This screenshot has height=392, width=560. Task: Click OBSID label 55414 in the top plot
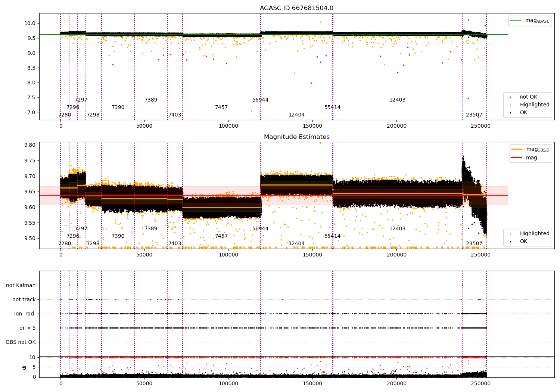[333, 108]
